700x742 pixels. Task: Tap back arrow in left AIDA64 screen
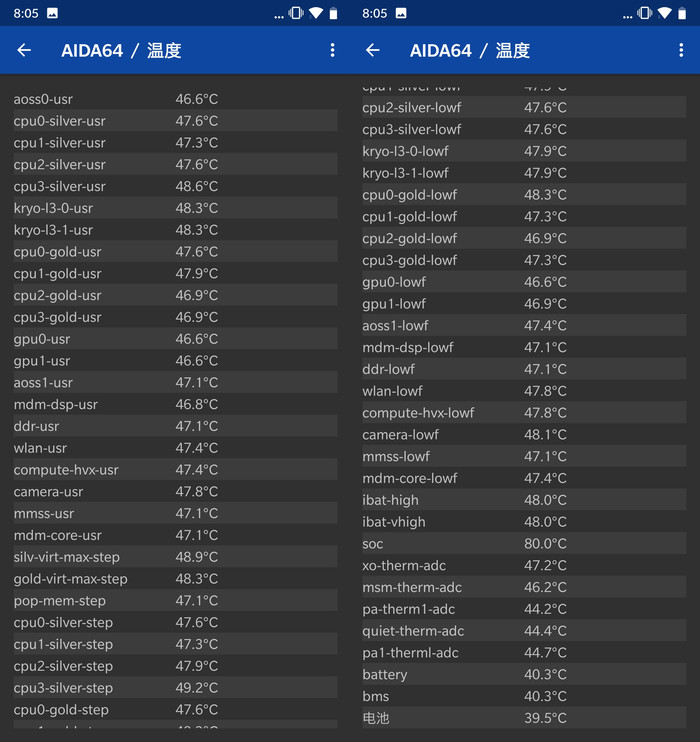[24, 50]
